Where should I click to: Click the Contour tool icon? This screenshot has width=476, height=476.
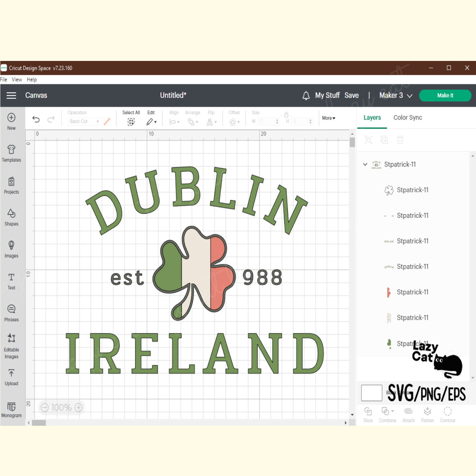click(x=447, y=413)
